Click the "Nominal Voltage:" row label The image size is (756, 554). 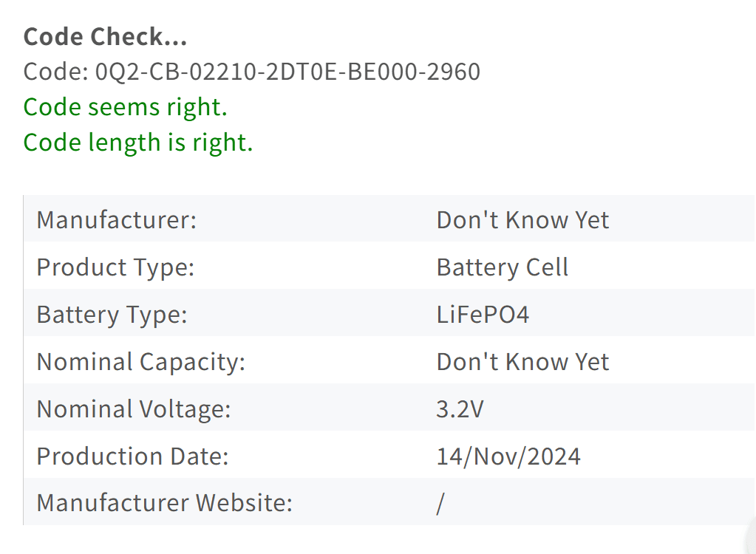click(134, 409)
